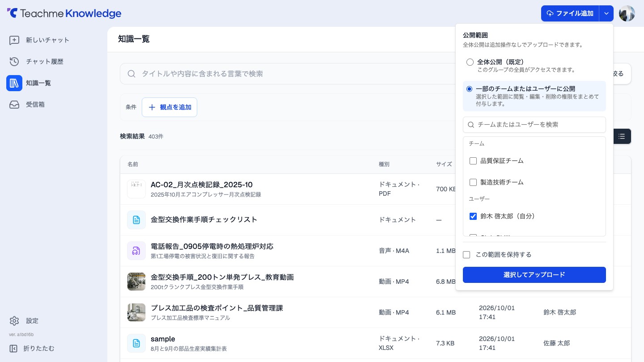Open 受信箱 in sidebar

click(54, 105)
